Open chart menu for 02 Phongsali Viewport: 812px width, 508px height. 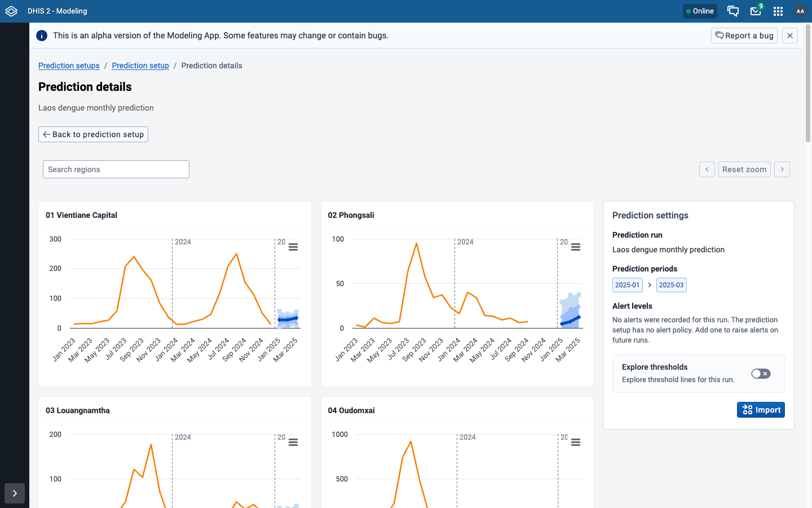pos(576,247)
